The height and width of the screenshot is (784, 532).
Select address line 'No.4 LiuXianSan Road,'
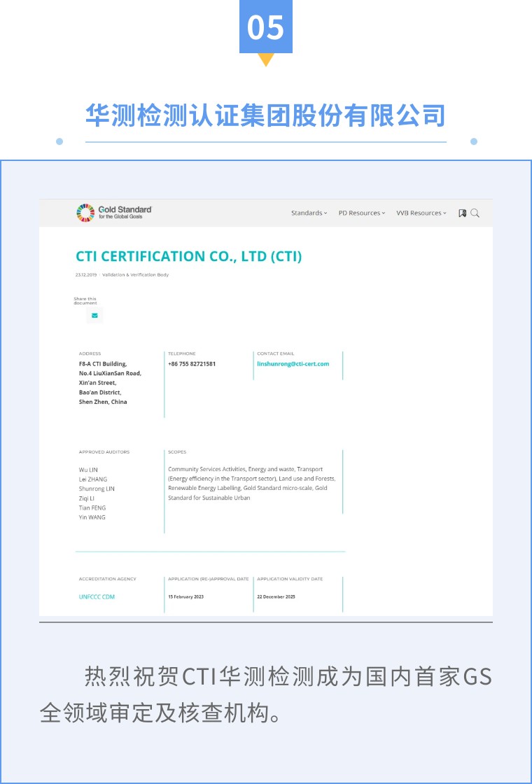coord(110,374)
